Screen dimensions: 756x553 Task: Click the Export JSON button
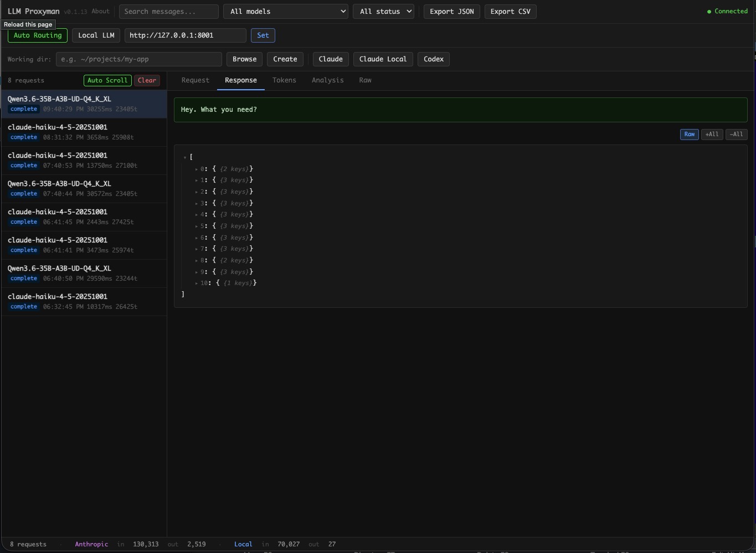pos(452,12)
